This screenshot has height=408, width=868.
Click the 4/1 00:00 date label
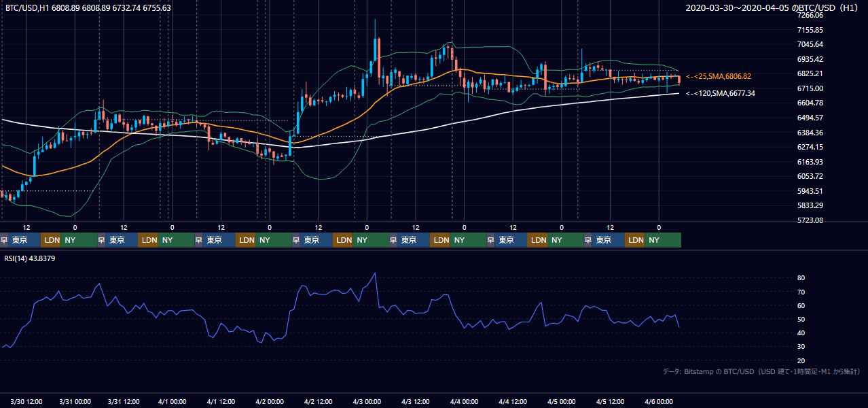[x=173, y=401]
